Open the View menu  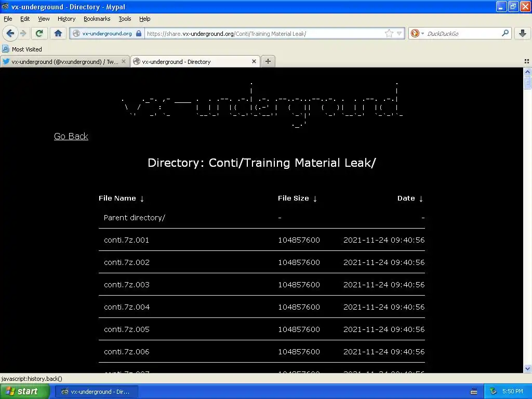click(x=44, y=19)
